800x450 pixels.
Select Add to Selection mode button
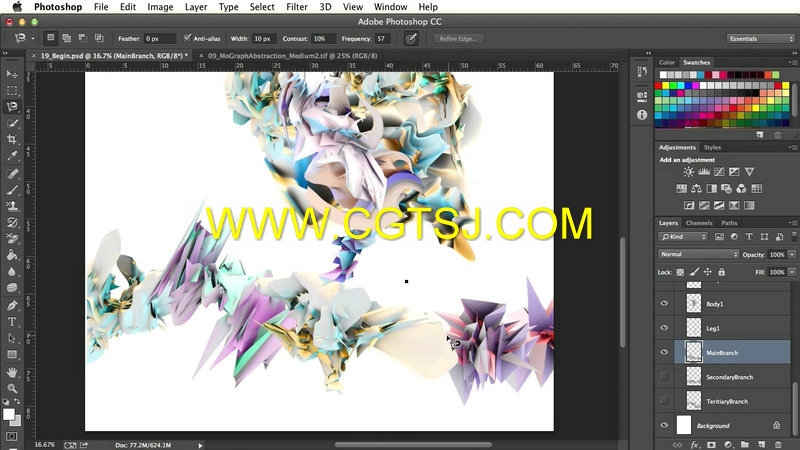coord(66,38)
